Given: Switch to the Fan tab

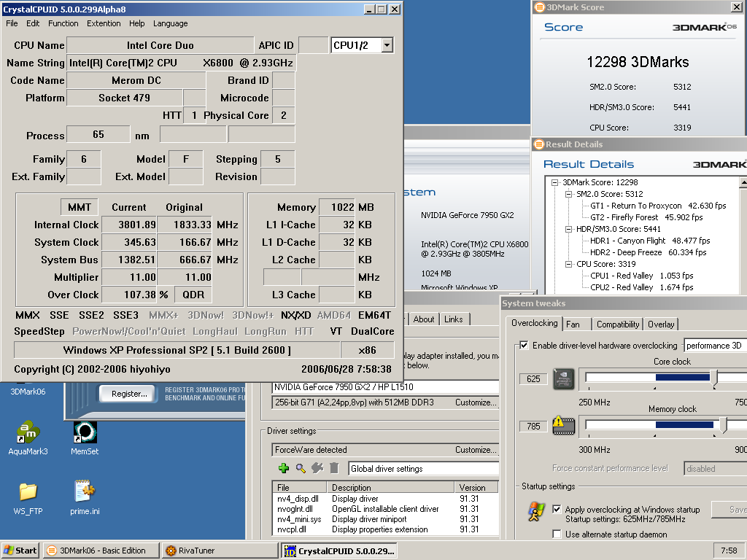Looking at the screenshot, I should click(x=576, y=324).
